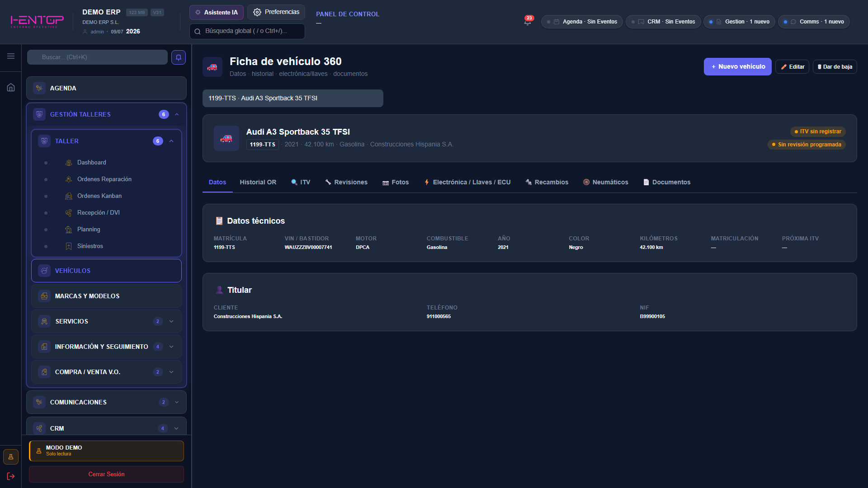868x488 pixels.
Task: Open the Recambios tab
Action: coord(547,183)
